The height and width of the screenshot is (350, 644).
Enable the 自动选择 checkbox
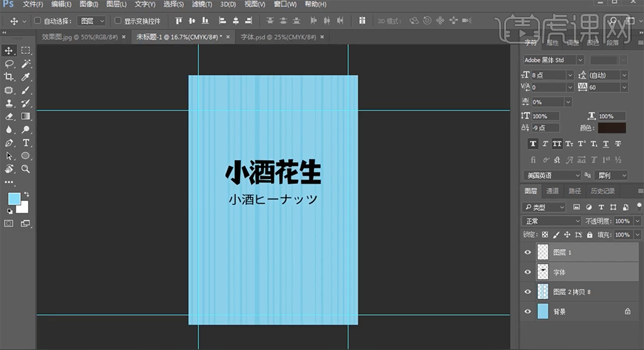click(37, 21)
